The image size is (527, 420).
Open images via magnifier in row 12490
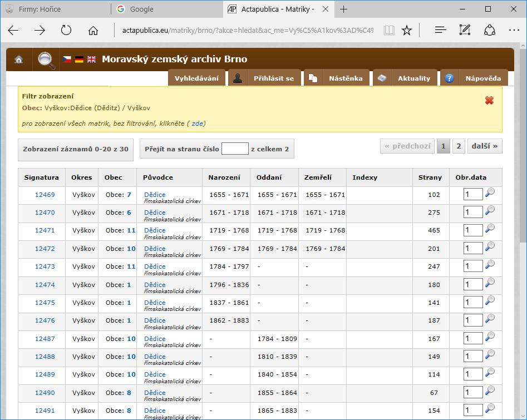tap(490, 391)
